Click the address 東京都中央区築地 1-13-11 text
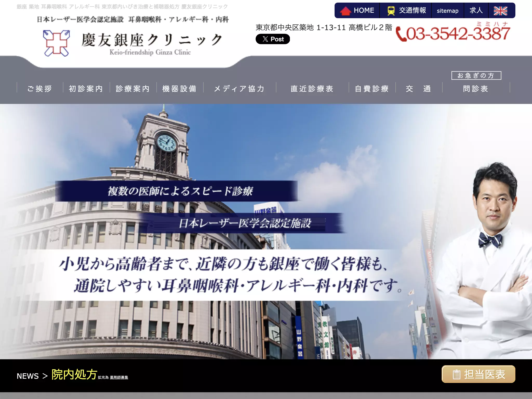 [x=324, y=28]
